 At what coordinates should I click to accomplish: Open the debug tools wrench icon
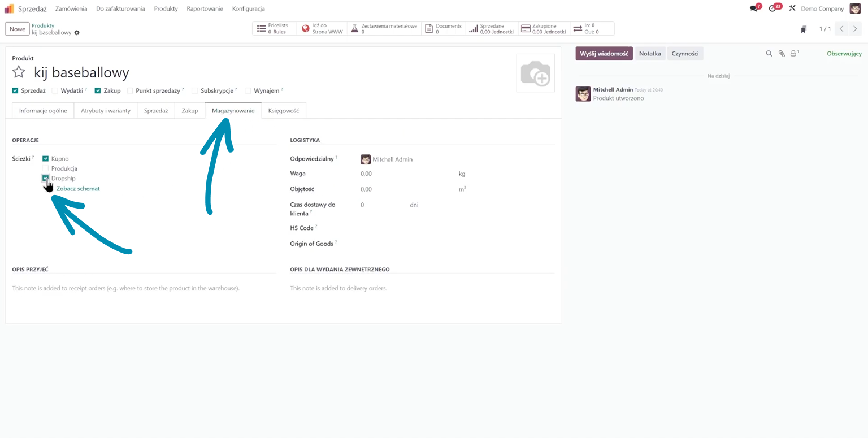pyautogui.click(x=792, y=9)
